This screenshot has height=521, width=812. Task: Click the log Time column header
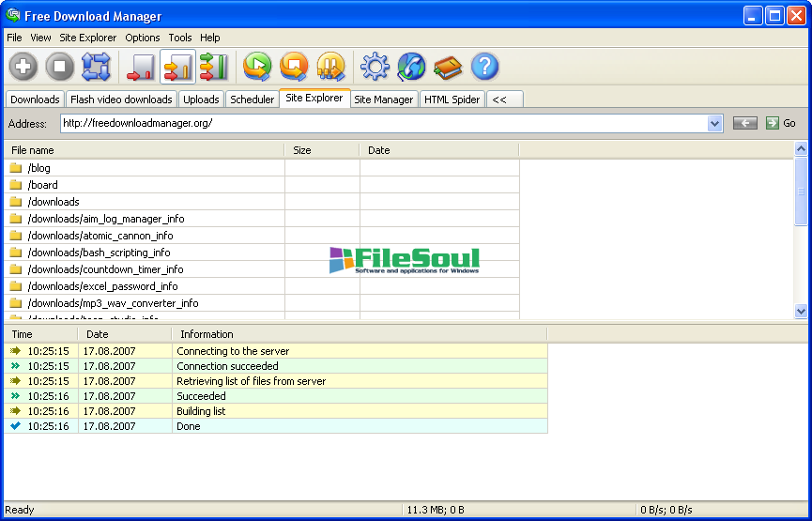click(x=41, y=334)
